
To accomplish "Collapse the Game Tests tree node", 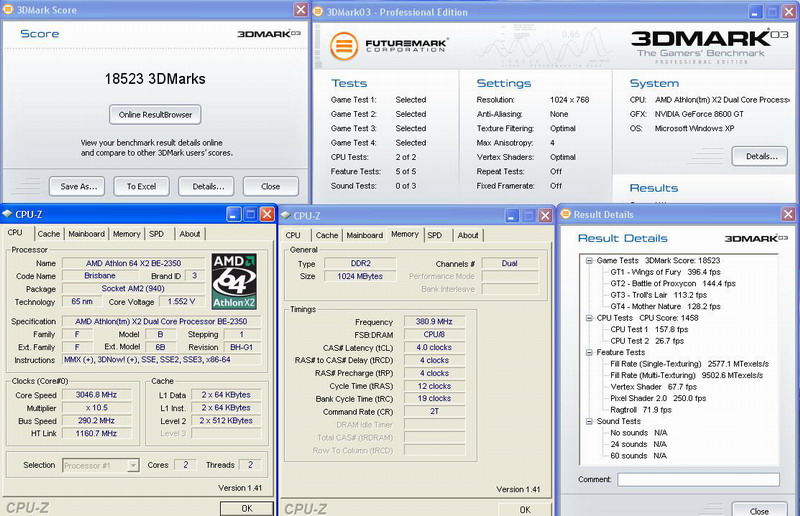I will pos(589,260).
